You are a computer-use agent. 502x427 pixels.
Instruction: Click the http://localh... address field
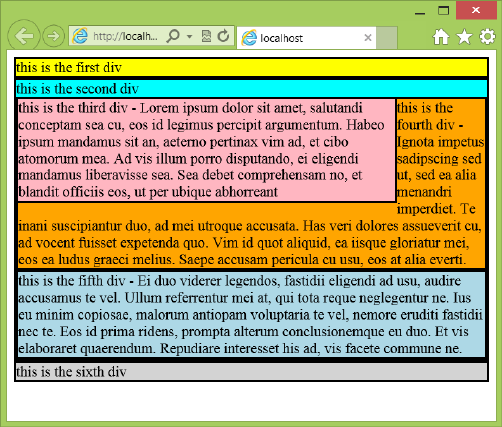click(x=125, y=36)
